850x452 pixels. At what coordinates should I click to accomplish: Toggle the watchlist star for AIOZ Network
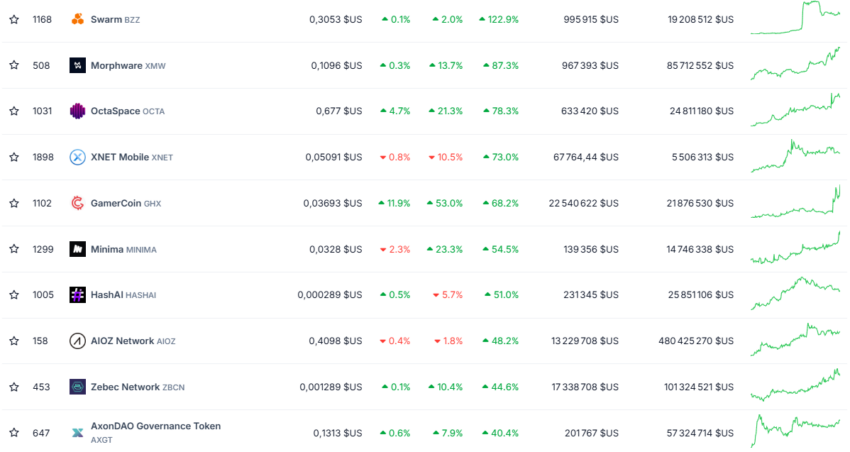tap(14, 341)
